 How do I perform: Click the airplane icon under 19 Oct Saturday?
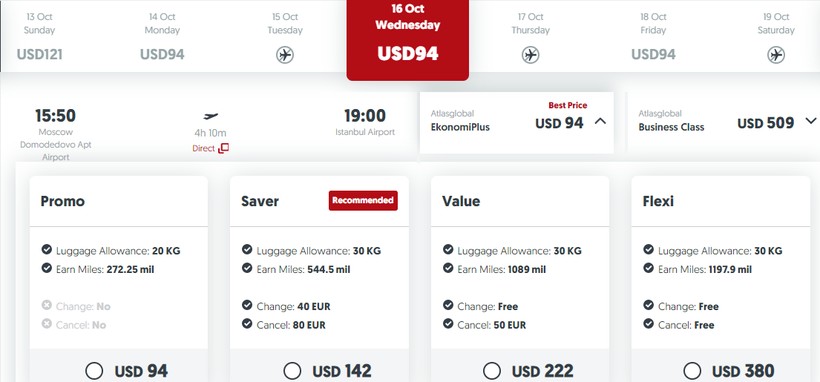(776, 54)
